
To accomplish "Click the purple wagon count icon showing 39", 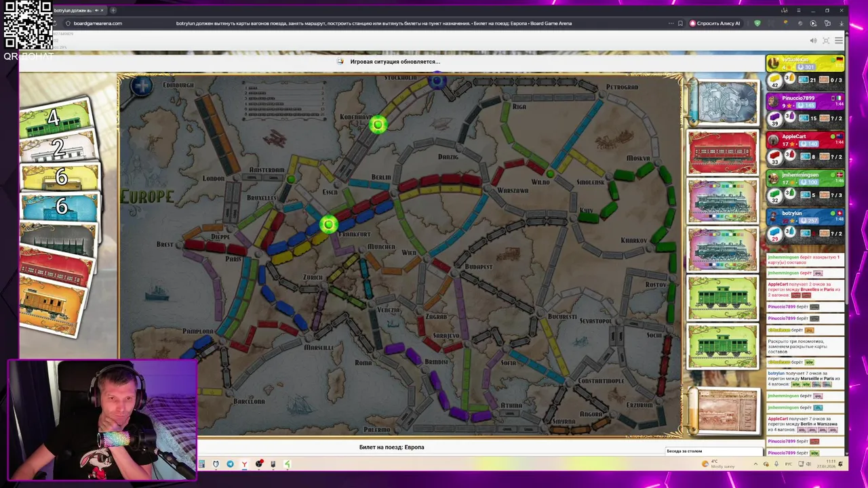I will click(775, 119).
